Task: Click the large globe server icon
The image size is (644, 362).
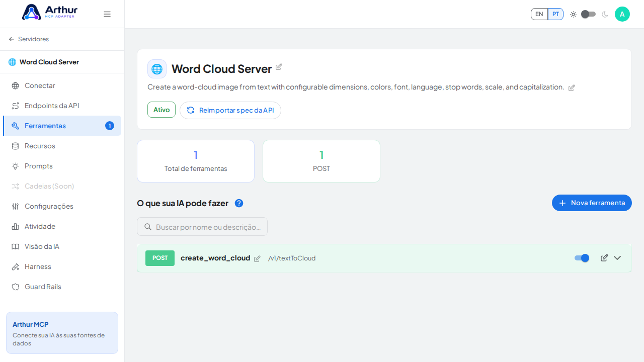Action: pyautogui.click(x=157, y=69)
